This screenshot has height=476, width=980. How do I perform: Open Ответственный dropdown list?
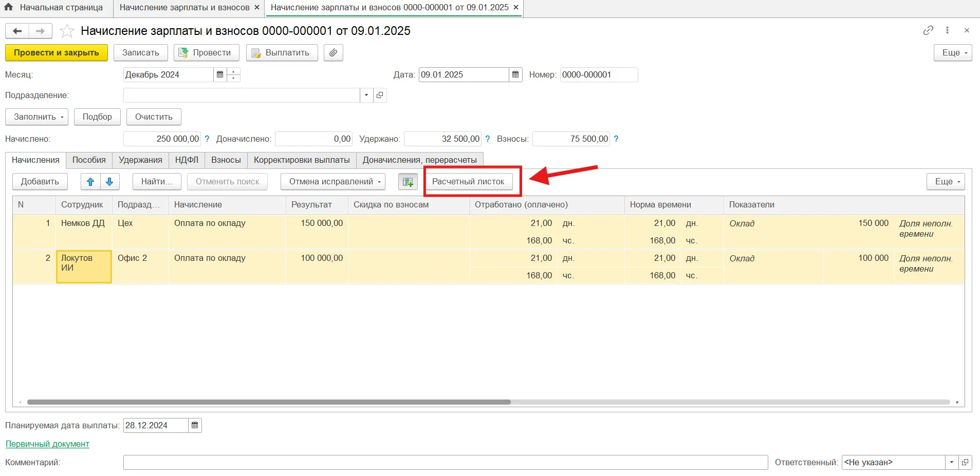951,463
